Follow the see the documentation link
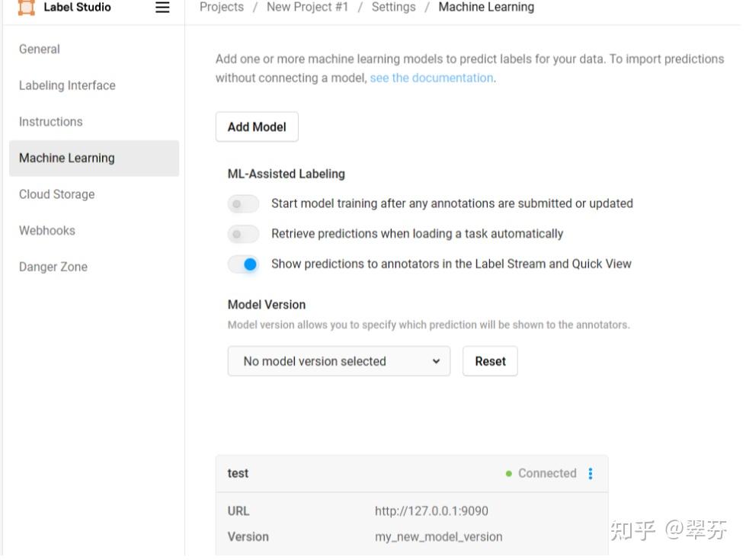Image resolution: width=746 pixels, height=560 pixels. [431, 78]
